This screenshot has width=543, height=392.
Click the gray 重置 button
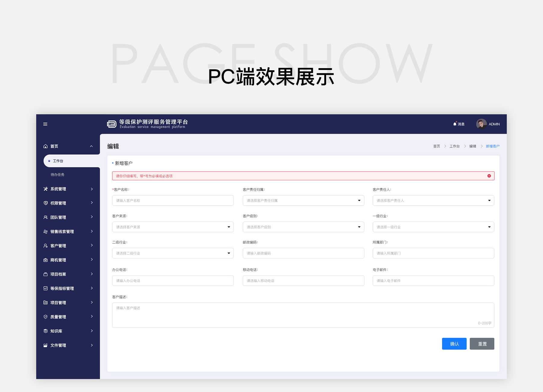(x=482, y=344)
